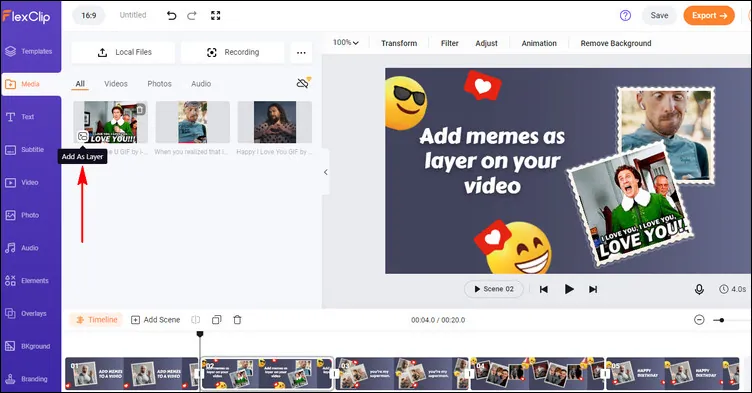
Task: Select the Happy I Love You GIF thumbnail
Action: pos(275,122)
